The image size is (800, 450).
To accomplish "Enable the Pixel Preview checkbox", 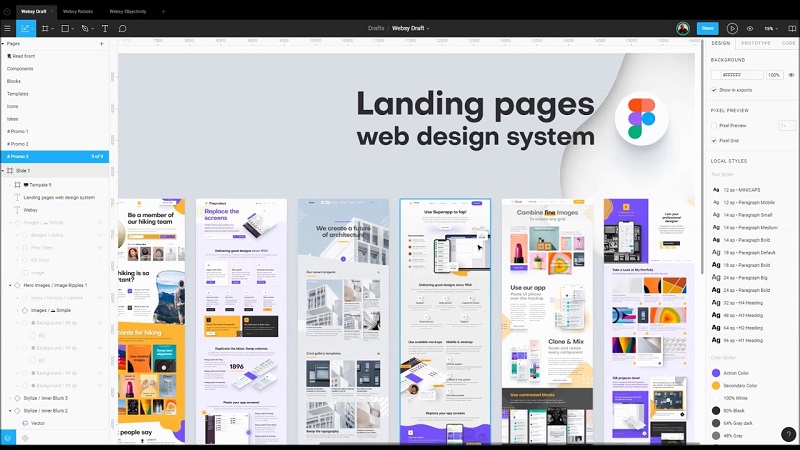I will 714,126.
